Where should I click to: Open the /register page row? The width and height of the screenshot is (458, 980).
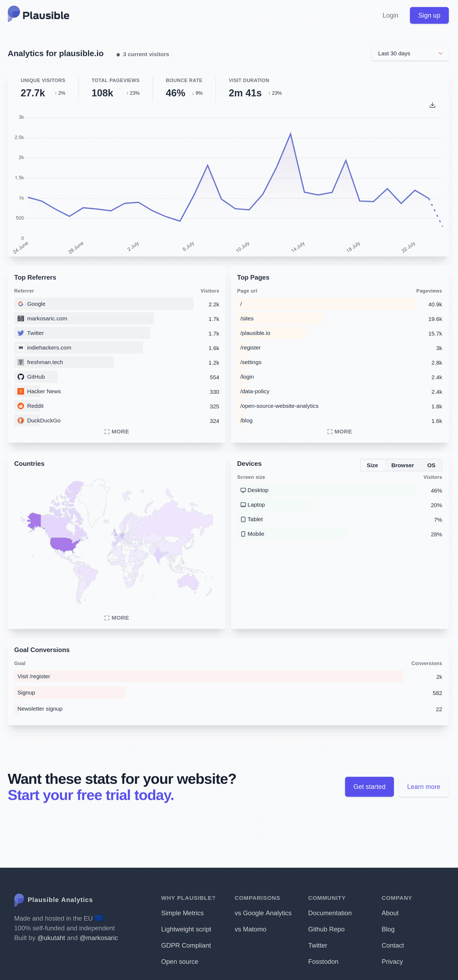pyautogui.click(x=339, y=348)
